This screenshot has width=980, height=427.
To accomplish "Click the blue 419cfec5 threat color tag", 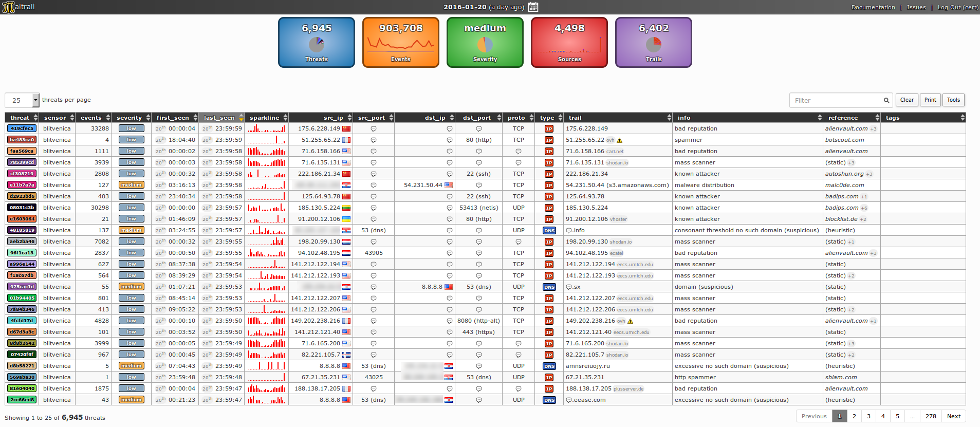I will pyautogui.click(x=22, y=129).
